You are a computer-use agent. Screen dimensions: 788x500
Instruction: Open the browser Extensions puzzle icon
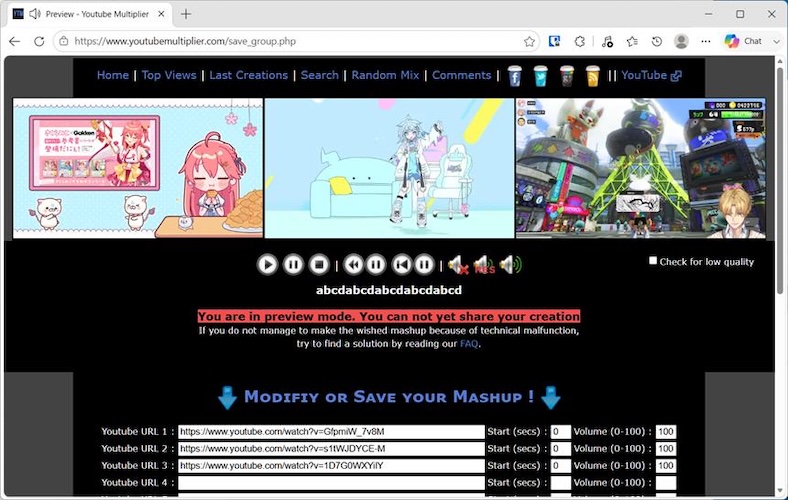579,41
